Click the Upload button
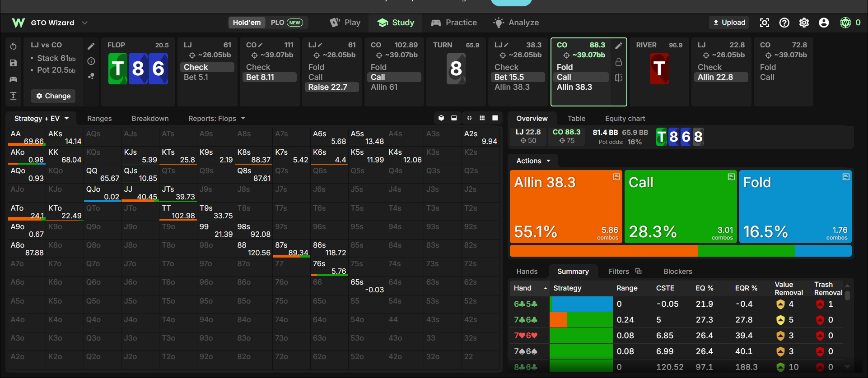The width and height of the screenshot is (868, 378). (x=729, y=23)
